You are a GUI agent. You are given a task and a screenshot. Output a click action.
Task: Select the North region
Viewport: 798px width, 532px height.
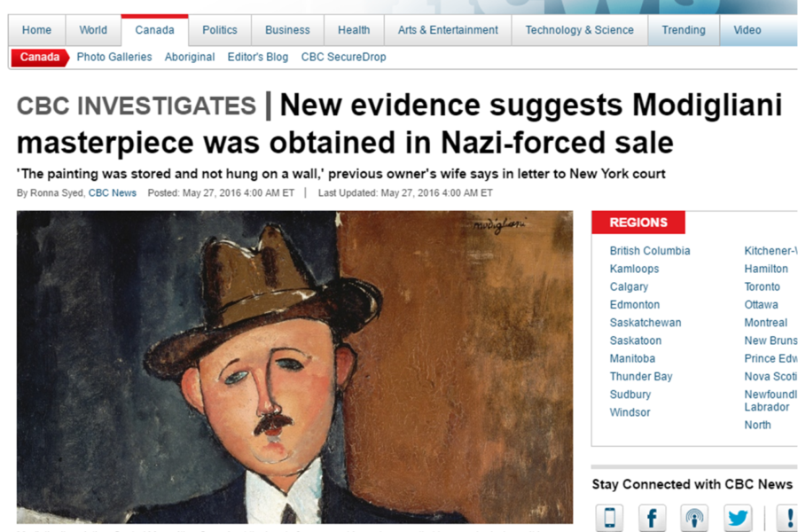point(757,425)
